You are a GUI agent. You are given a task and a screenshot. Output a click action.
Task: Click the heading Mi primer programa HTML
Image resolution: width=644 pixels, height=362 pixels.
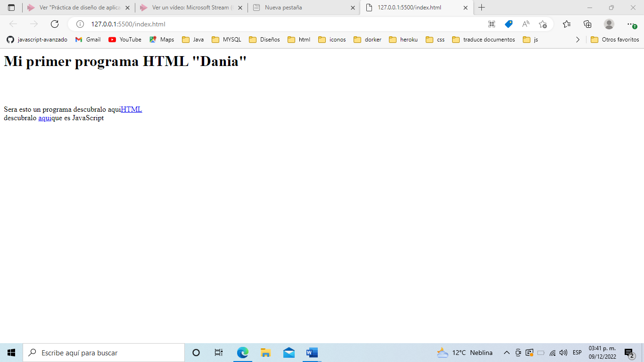pyautogui.click(x=125, y=61)
